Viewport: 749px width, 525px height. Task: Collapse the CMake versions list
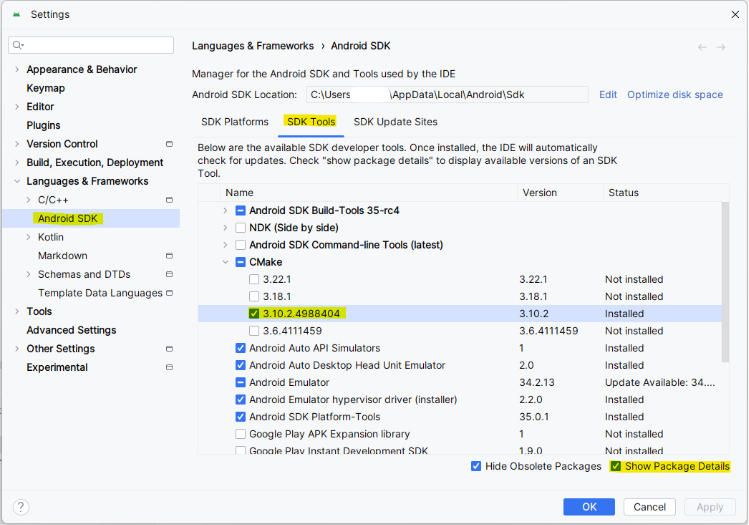[x=225, y=262]
